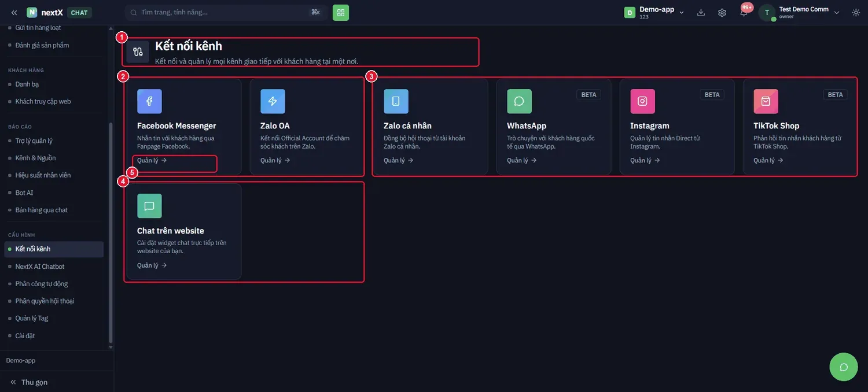Open Danh bạ in sidebar
This screenshot has width=868, height=392.
pos(27,84)
